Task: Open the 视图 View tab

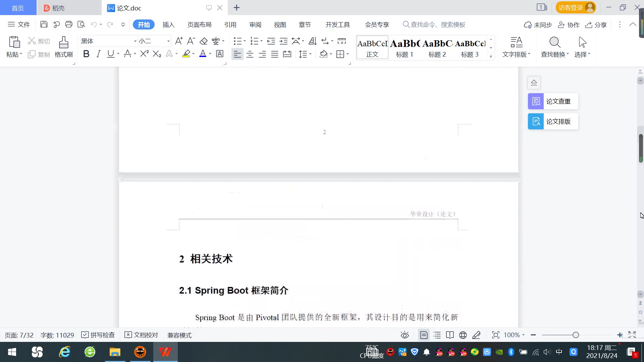Action: point(280,24)
